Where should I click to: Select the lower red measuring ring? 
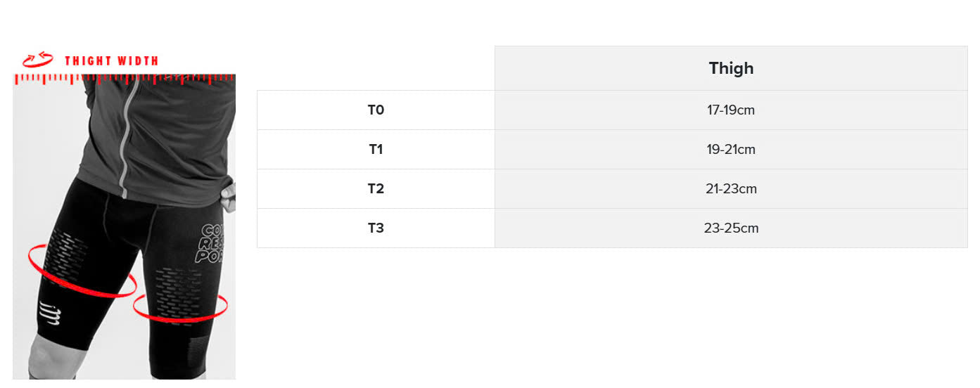tap(180, 308)
